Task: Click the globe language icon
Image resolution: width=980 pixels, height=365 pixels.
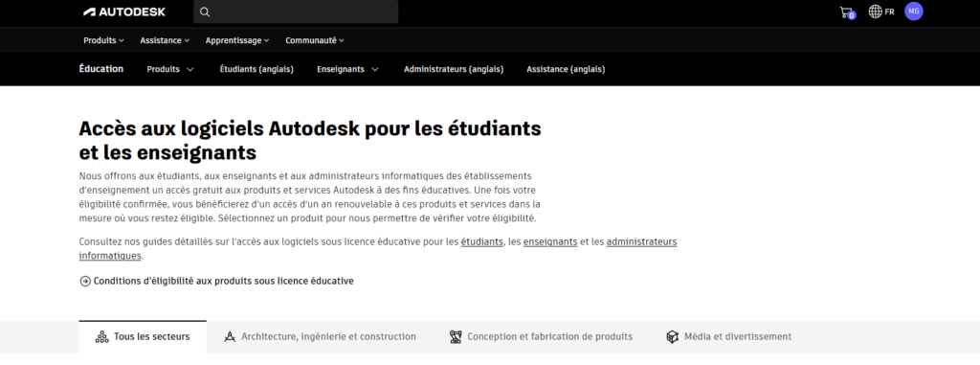Action: 875,11
